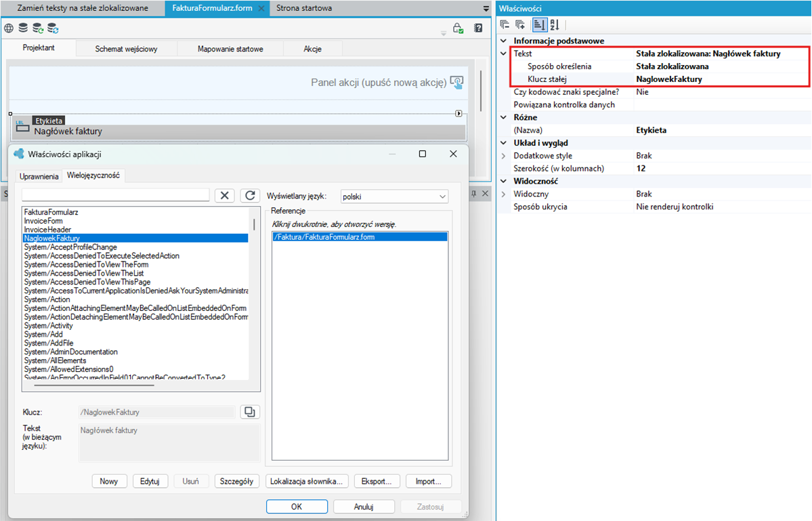Click the plain database icon in the form toolbar
Screen dimensions: 812x521
[x=23, y=28]
